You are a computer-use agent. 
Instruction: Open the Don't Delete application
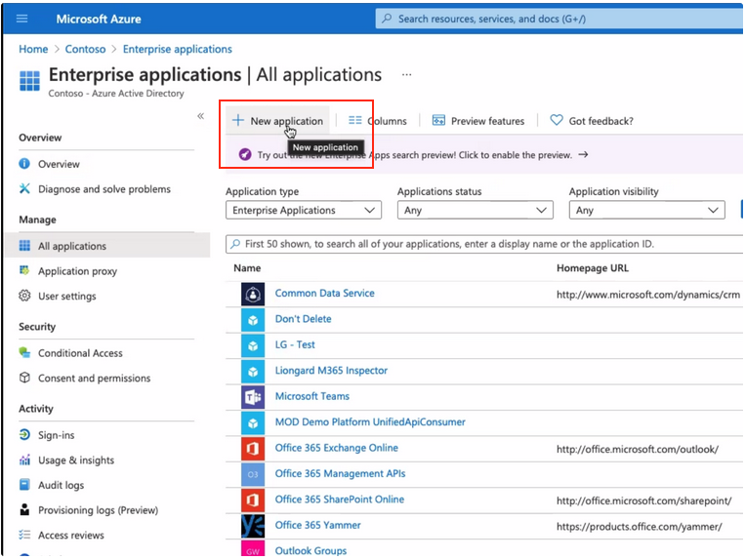pyautogui.click(x=303, y=319)
